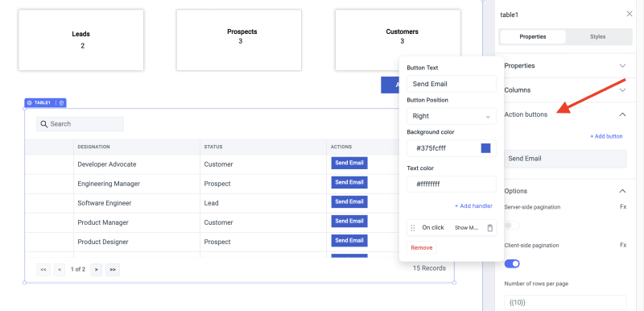The image size is (644, 311).
Task: Click Send Email for Software Engineer row
Action: 349,201
